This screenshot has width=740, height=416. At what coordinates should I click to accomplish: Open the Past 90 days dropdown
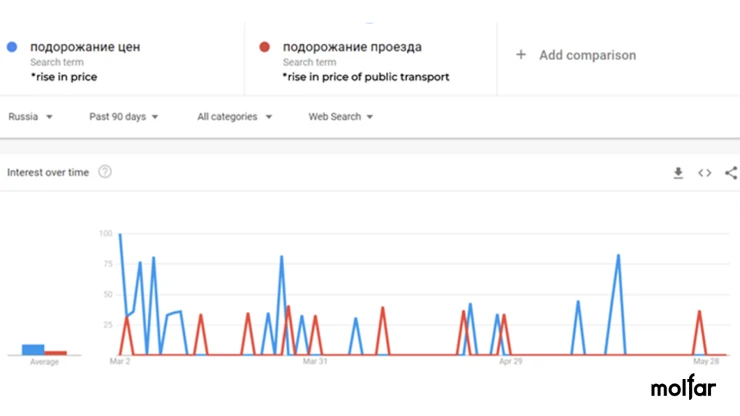(124, 117)
